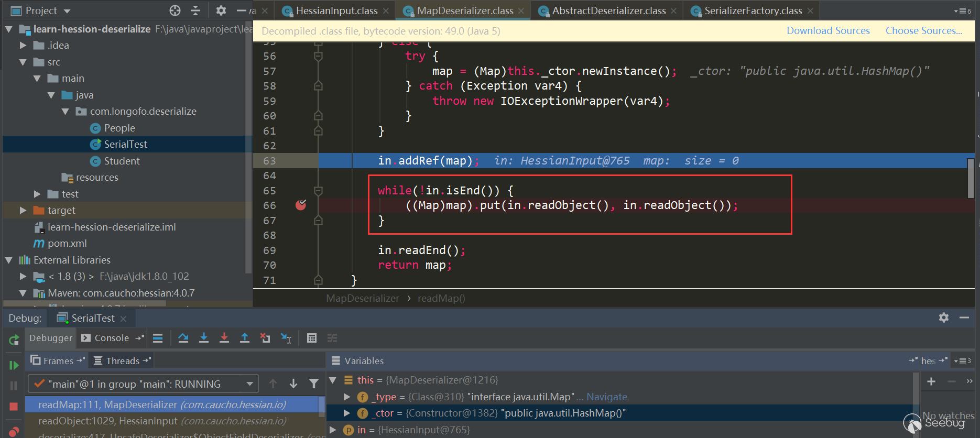Open the Evaluate Expression calculator icon
Screen dimensions: 980x438
(x=312, y=338)
